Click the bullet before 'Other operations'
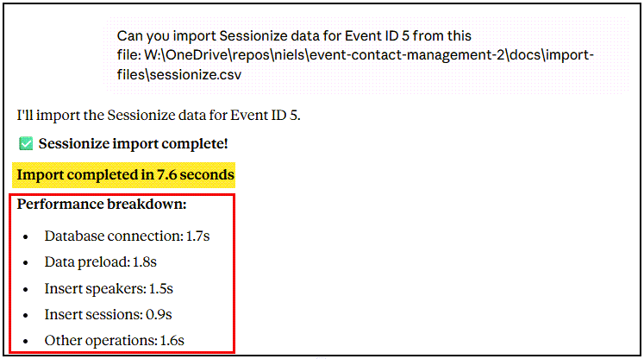 28,342
